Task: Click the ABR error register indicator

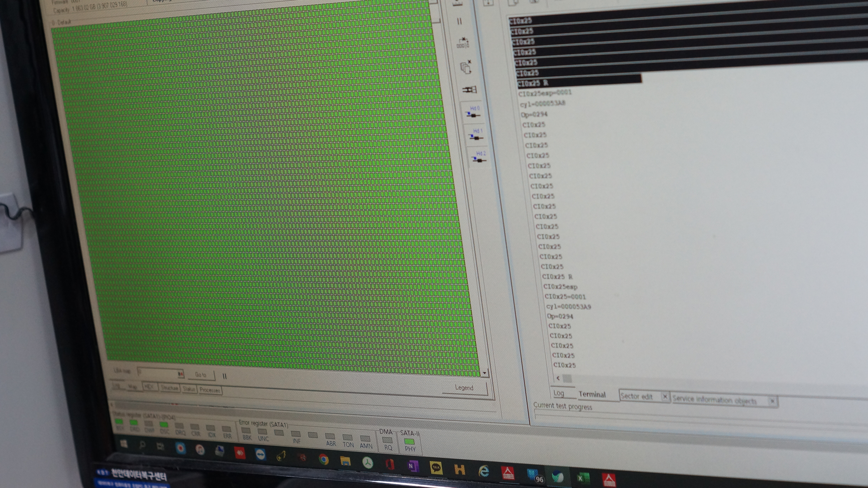Action: pos(330,436)
